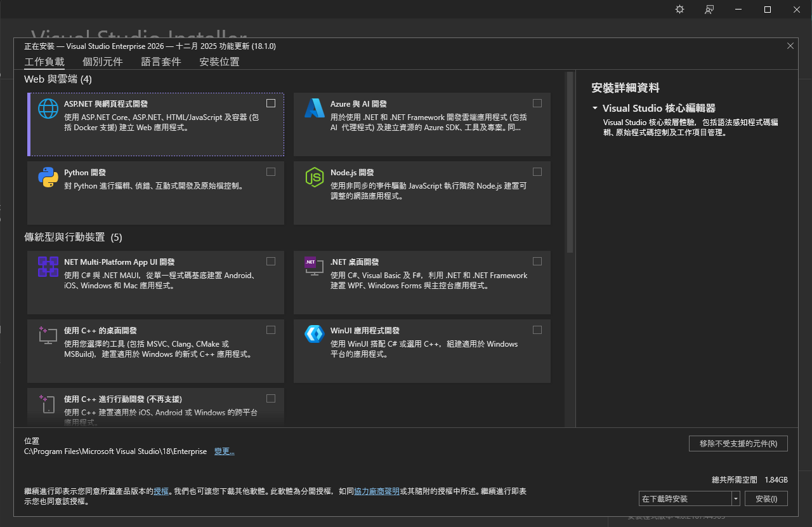The image size is (812, 527).
Task: Click the Azure 與 AI 開發 icon
Action: point(313,109)
